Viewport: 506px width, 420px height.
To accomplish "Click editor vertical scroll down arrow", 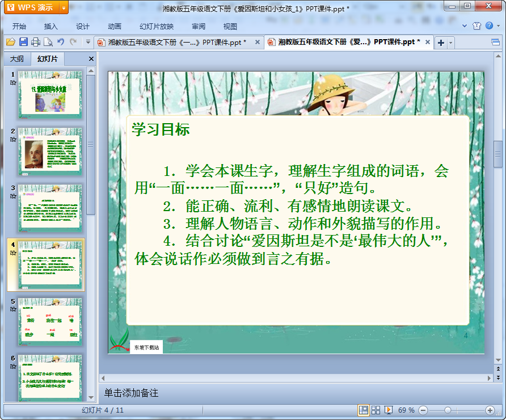I will tap(498, 360).
